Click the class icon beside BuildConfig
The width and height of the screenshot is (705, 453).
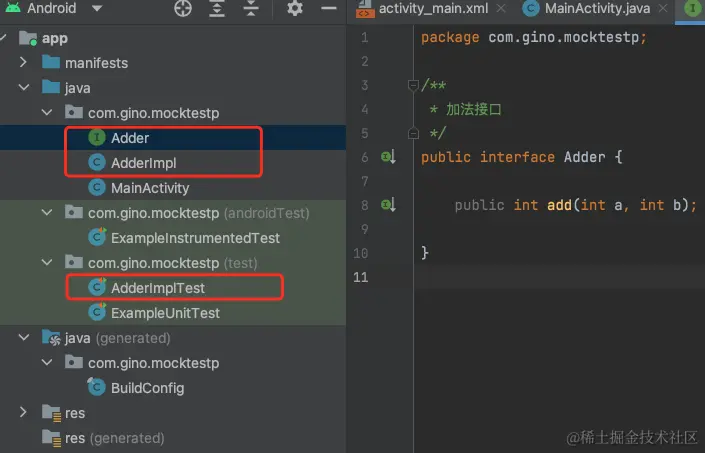[x=97, y=387]
